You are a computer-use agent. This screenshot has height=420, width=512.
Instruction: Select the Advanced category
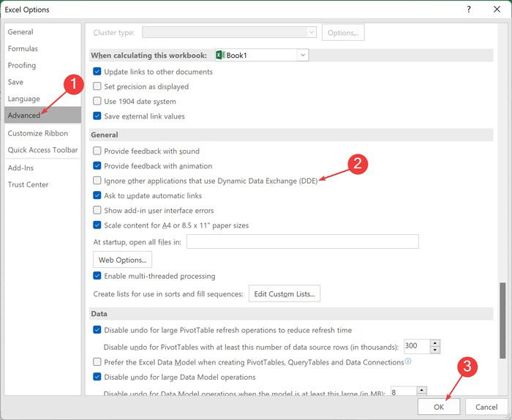42,115
